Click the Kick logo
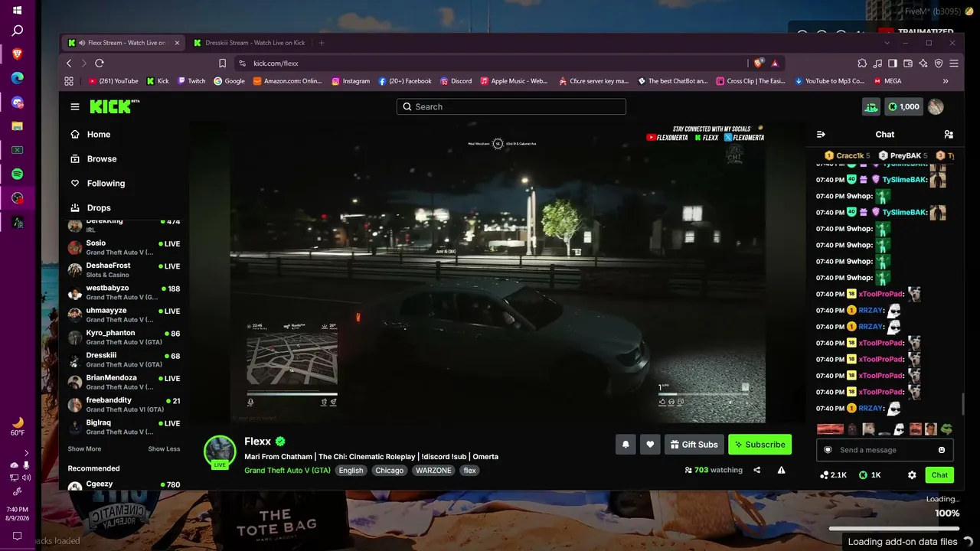The width and height of the screenshot is (980, 551). 115,106
